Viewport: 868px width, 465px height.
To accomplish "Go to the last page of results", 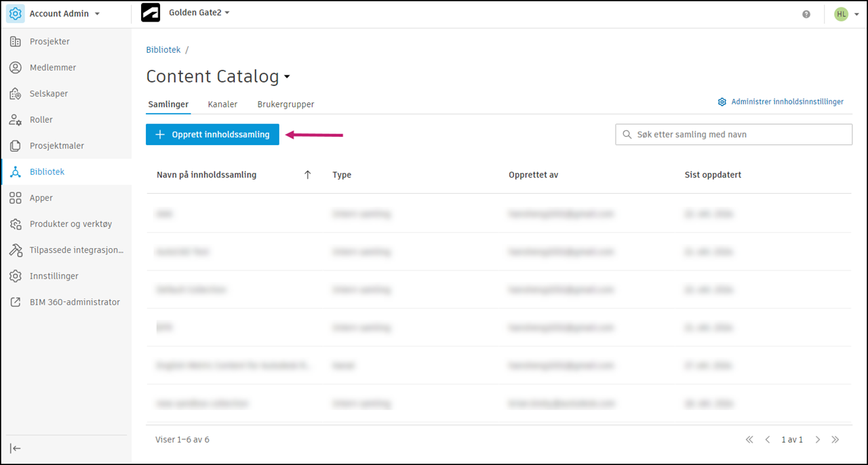I will pos(835,440).
